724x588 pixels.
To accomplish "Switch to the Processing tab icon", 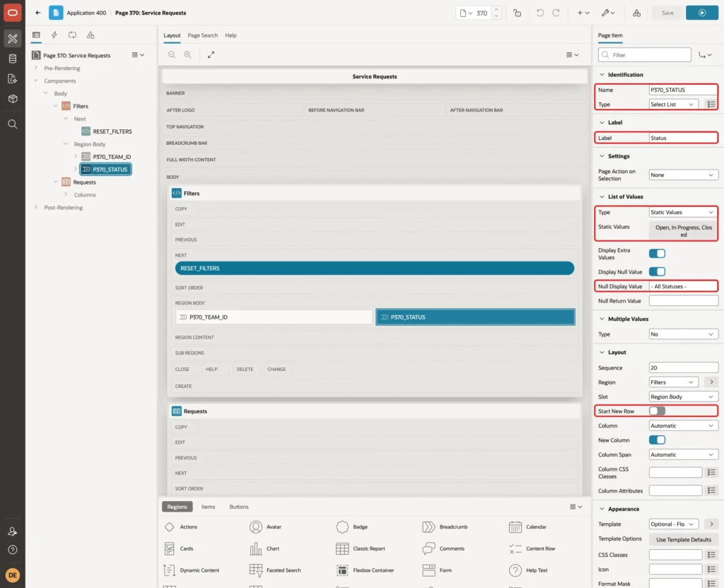I will [x=73, y=35].
